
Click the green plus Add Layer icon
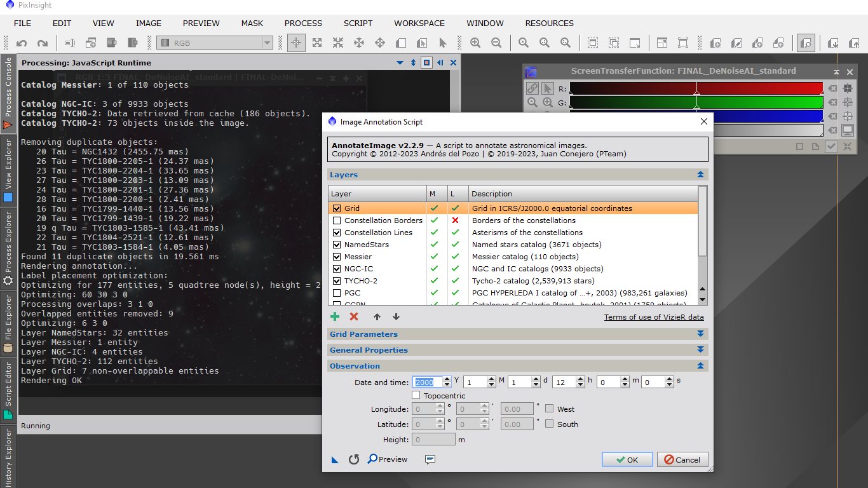(x=335, y=316)
